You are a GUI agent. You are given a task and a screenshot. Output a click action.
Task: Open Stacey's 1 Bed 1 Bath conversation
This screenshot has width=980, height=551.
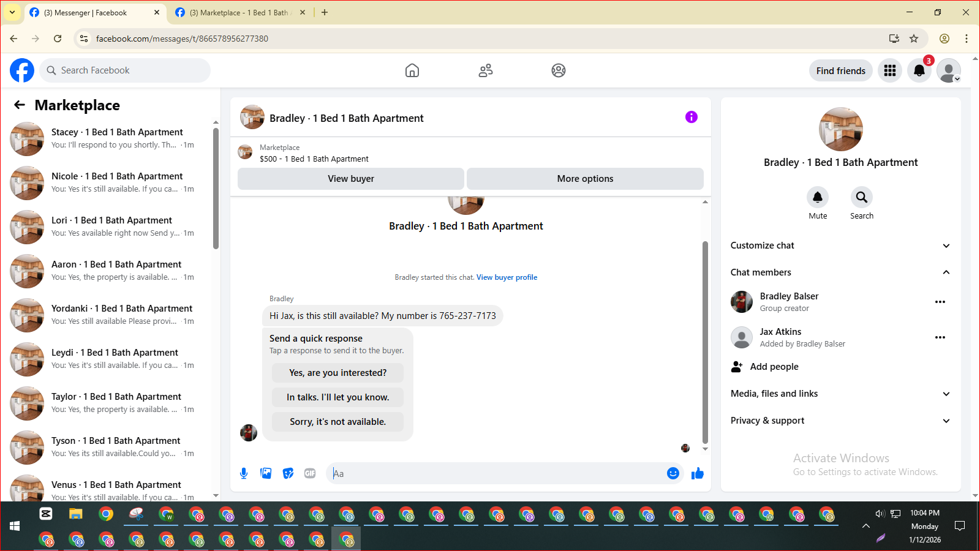pyautogui.click(x=109, y=139)
